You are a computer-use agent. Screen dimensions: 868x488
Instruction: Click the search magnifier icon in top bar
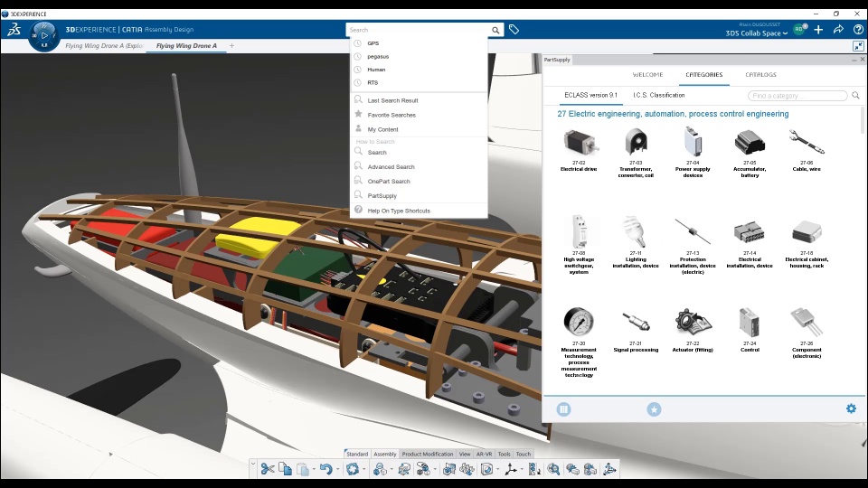point(495,31)
